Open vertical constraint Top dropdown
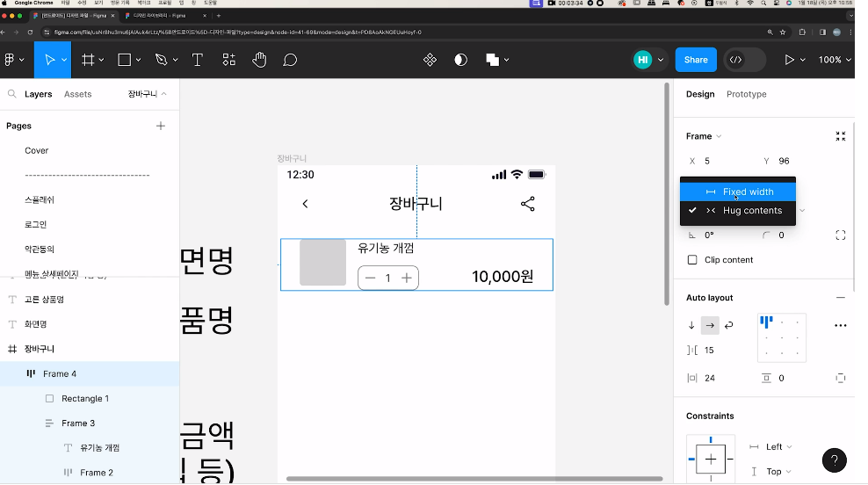The width and height of the screenshot is (868, 485). 779,472
